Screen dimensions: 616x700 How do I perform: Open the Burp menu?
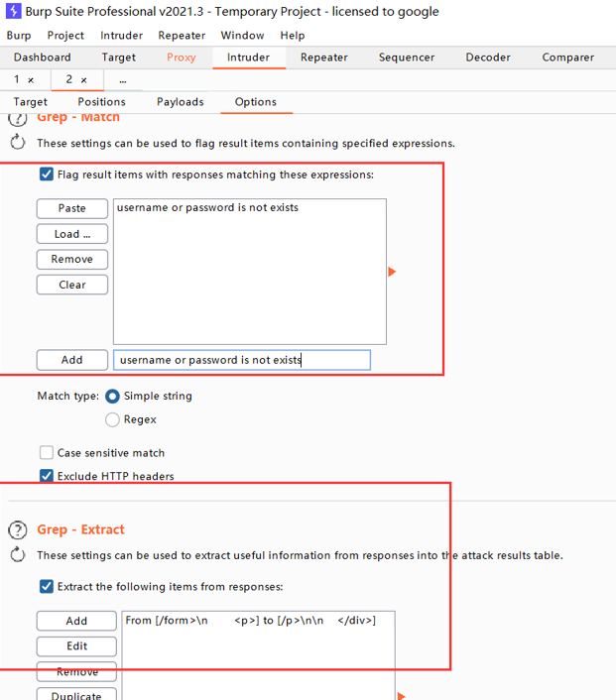coord(19,36)
